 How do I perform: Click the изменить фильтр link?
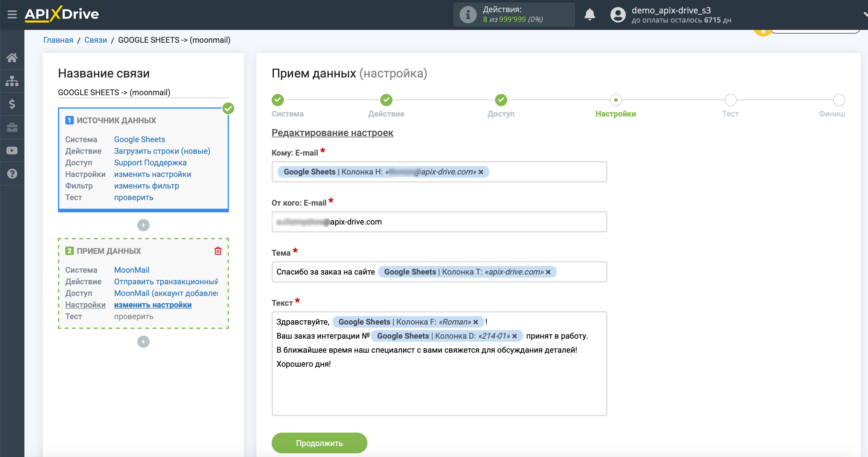(146, 186)
